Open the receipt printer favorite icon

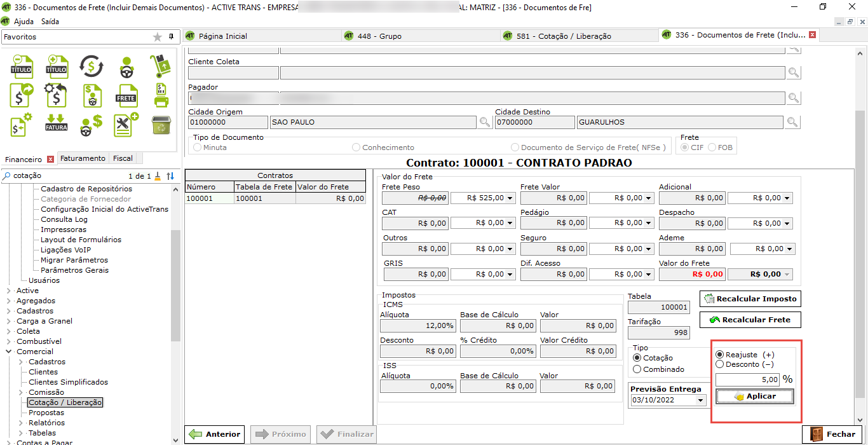(x=161, y=95)
